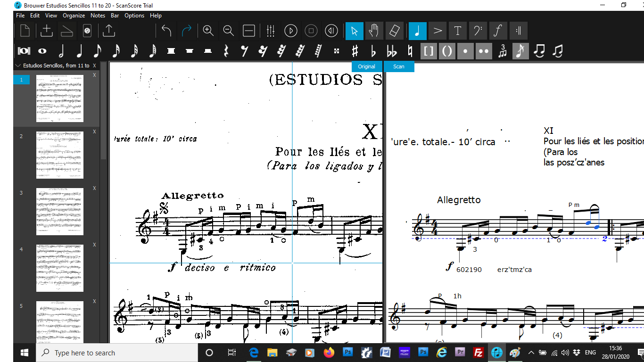Select the eraser tool

(x=394, y=31)
